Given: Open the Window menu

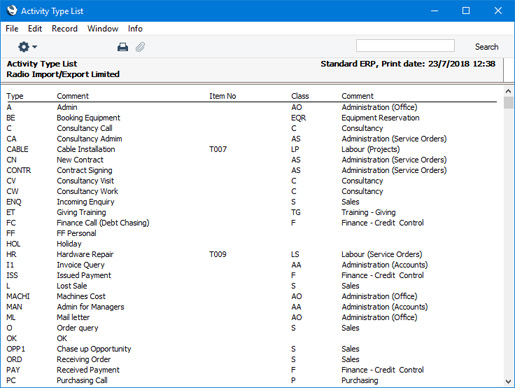Looking at the screenshot, I should point(103,29).
